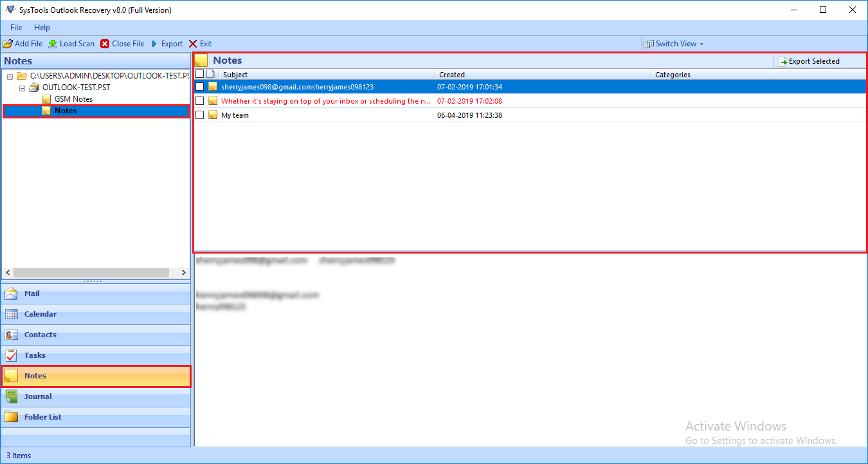
Task: Click the Load Scan green arrow icon
Action: (x=53, y=44)
